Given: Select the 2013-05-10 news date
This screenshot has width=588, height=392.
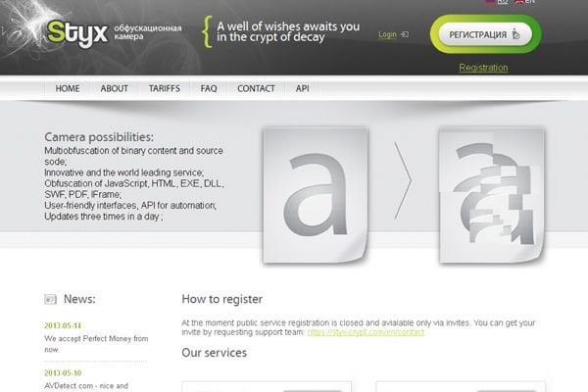Looking at the screenshot, I should pyautogui.click(x=63, y=372).
